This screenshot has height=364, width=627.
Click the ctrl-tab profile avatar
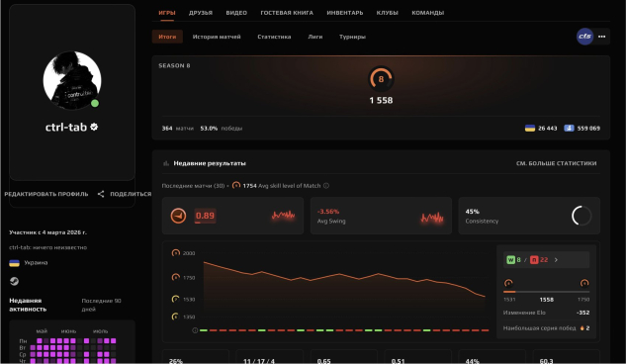[72, 80]
